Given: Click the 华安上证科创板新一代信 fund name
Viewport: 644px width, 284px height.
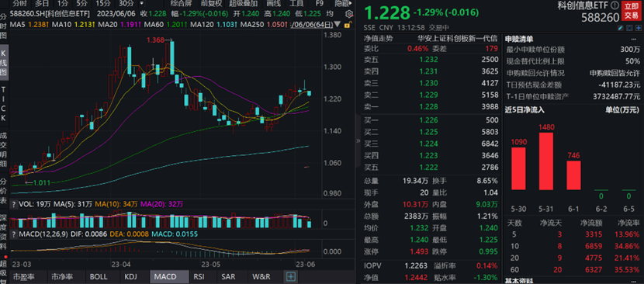Looking at the screenshot, I should (x=458, y=39).
